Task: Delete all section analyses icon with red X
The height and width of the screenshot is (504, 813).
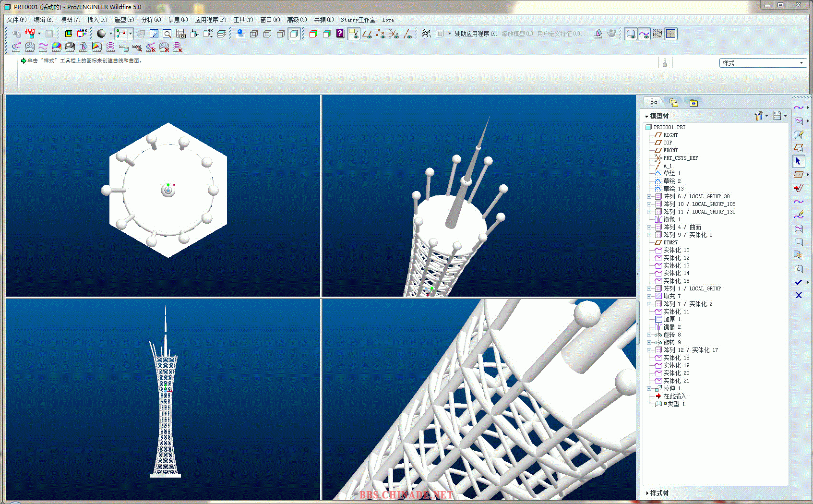Action: pyautogui.click(x=178, y=47)
